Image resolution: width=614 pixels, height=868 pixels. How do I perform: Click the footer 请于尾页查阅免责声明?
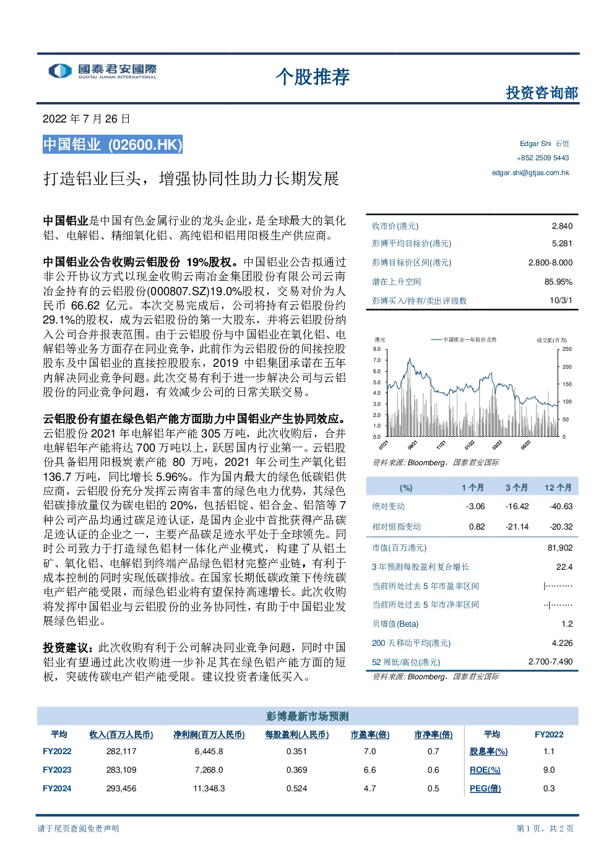pos(78,829)
